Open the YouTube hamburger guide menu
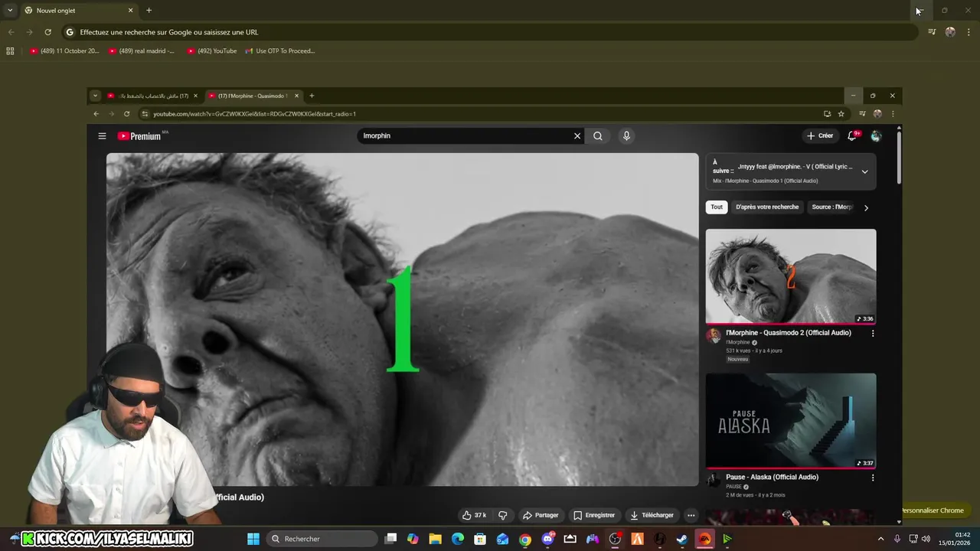This screenshot has width=980, height=551. click(102, 136)
